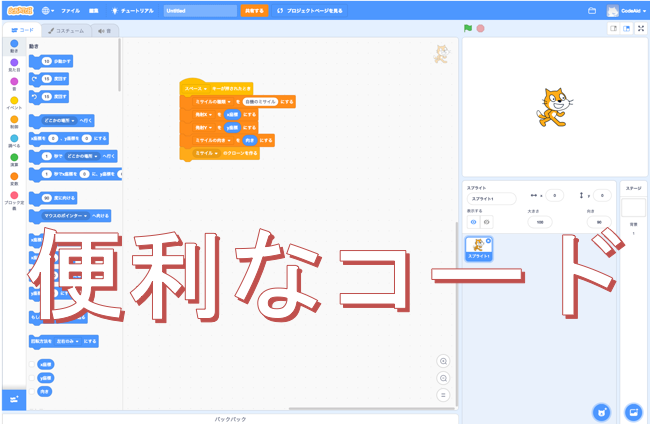
Task: Click the clockwise turn 15 degrees block
Action: pyautogui.click(x=49, y=79)
